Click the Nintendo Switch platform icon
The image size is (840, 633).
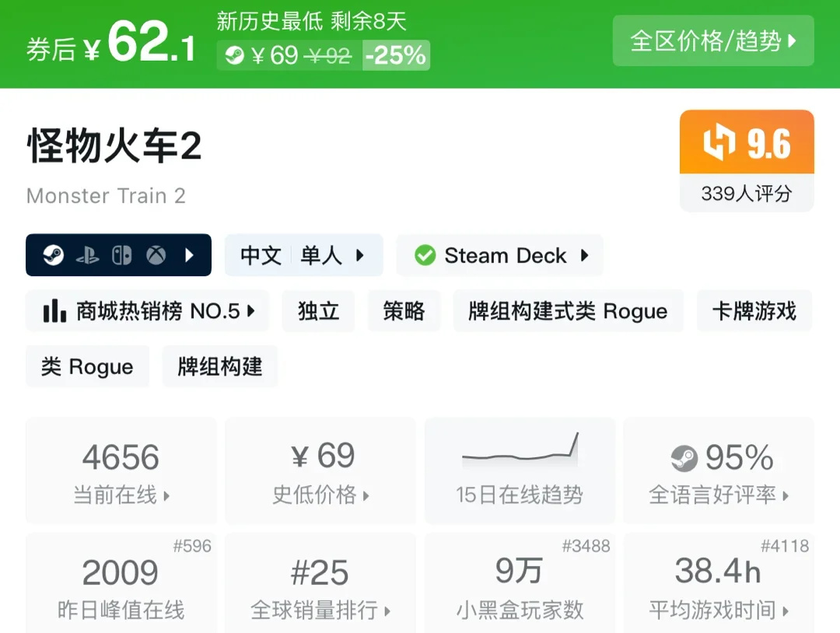(121, 255)
